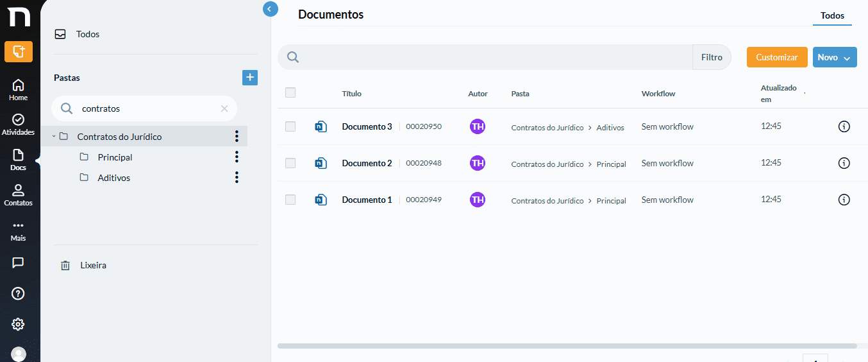Image resolution: width=868 pixels, height=362 pixels.
Task: Open the chat bubble icon
Action: click(18, 263)
